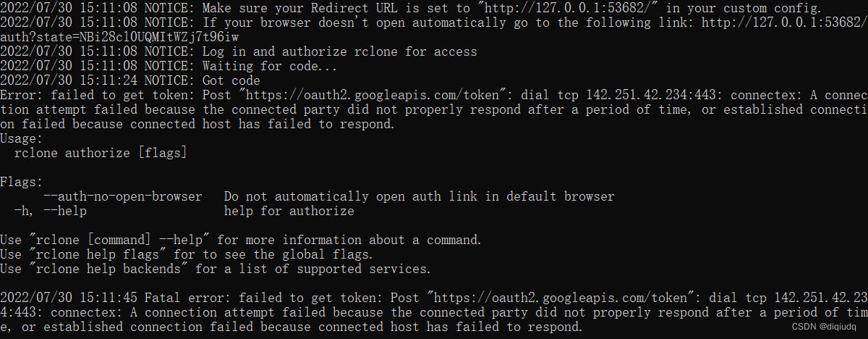Click the "Usage:" heading
The width and height of the screenshot is (868, 339).
22,138
